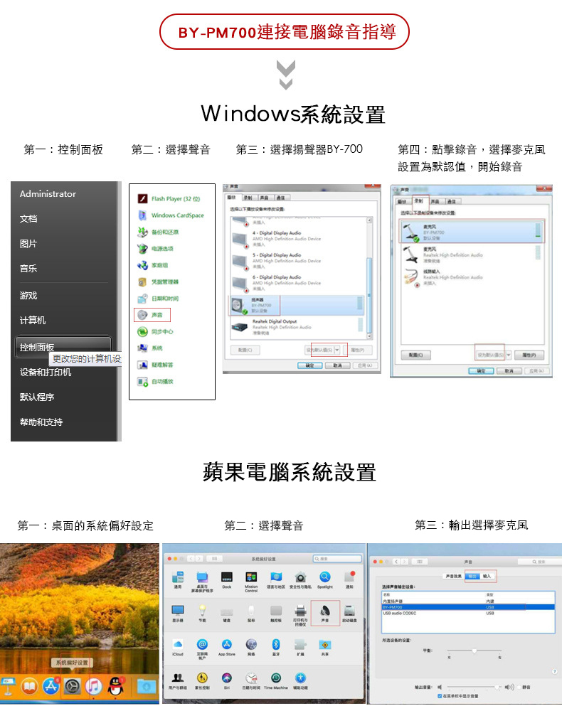Open set-default dropdown arrow in recording dialog
The width and height of the screenshot is (562, 728).
point(509,355)
